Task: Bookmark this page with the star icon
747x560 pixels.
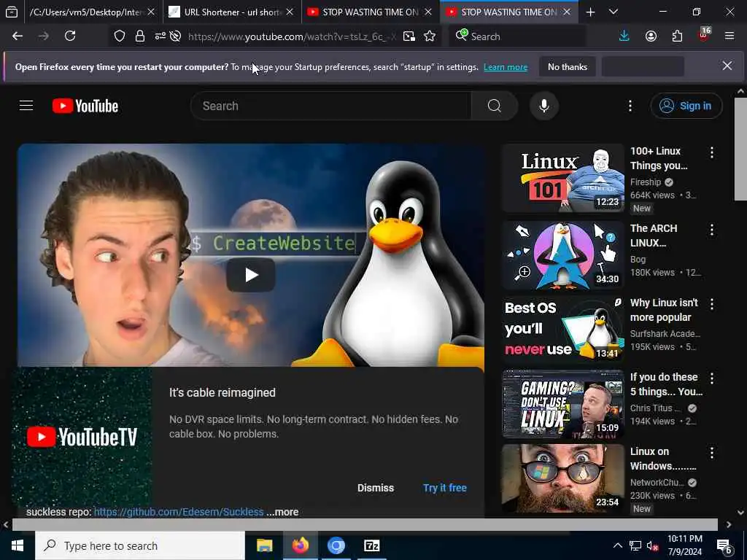Action: click(430, 36)
